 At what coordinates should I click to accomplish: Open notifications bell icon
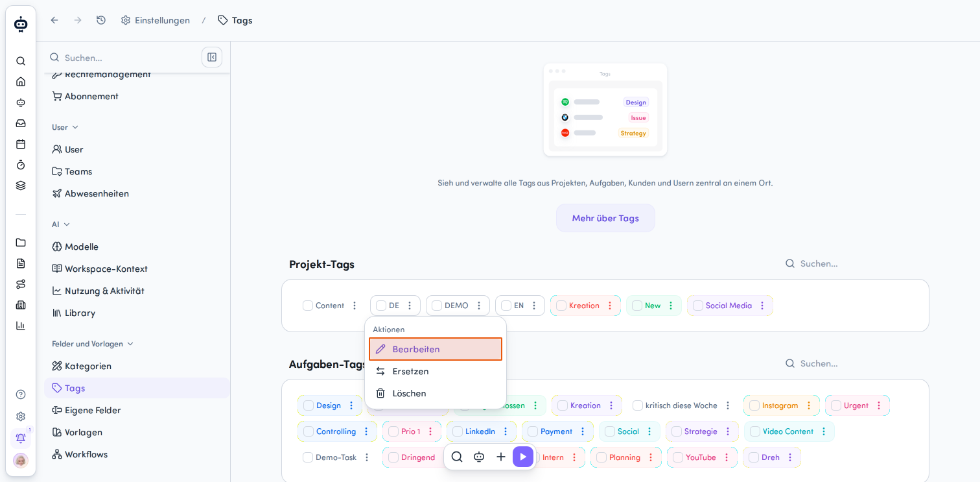(21, 438)
